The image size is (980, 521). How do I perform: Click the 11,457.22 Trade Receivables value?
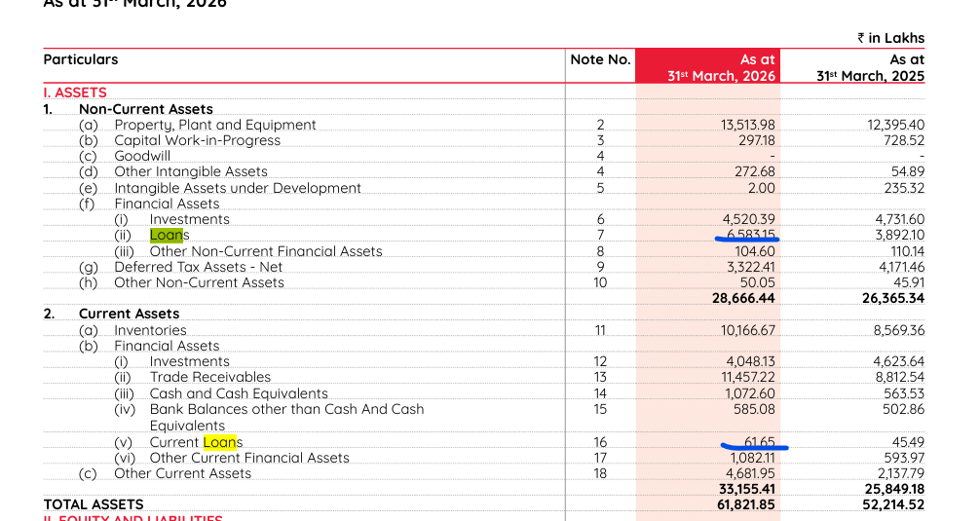coord(747,377)
